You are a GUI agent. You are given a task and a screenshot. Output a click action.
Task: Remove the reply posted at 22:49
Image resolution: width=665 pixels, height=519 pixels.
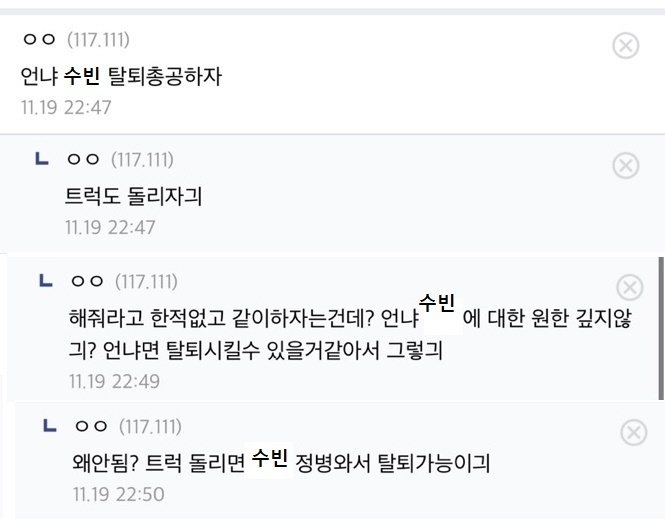point(629,288)
